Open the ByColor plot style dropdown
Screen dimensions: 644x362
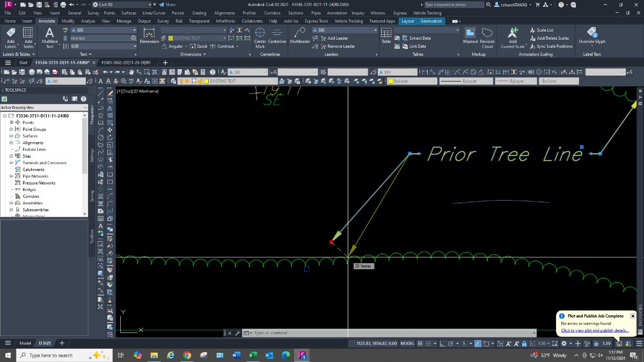point(559,81)
